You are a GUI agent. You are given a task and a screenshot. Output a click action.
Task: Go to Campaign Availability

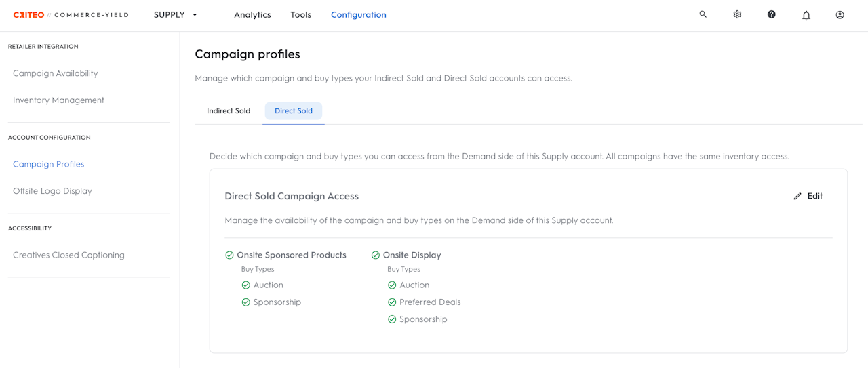coord(56,73)
